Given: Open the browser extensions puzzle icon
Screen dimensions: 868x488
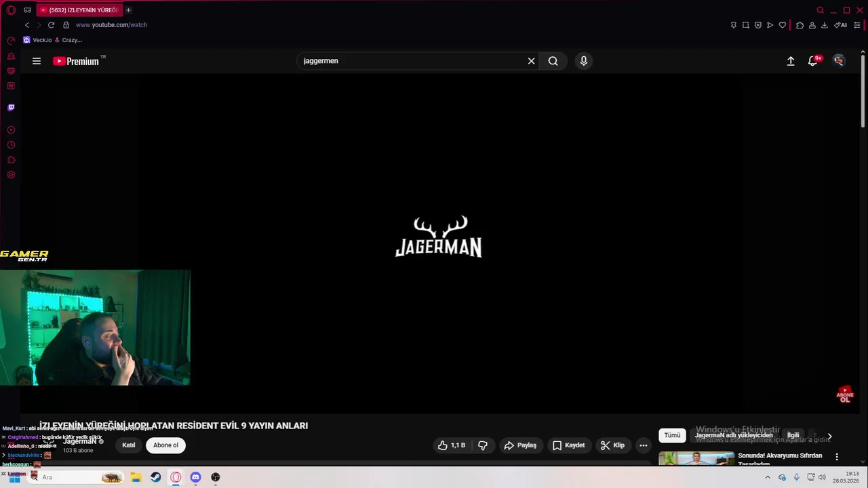Looking at the screenshot, I should (800, 25).
